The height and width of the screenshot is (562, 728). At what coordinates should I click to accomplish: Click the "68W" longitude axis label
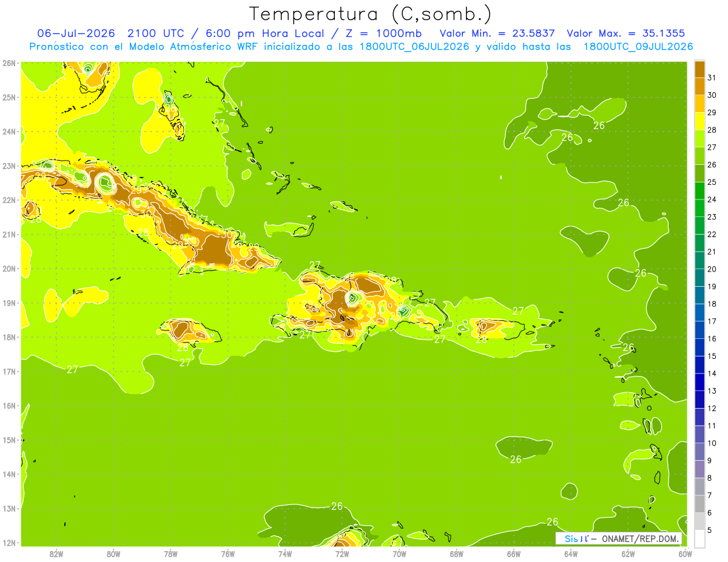[456, 554]
